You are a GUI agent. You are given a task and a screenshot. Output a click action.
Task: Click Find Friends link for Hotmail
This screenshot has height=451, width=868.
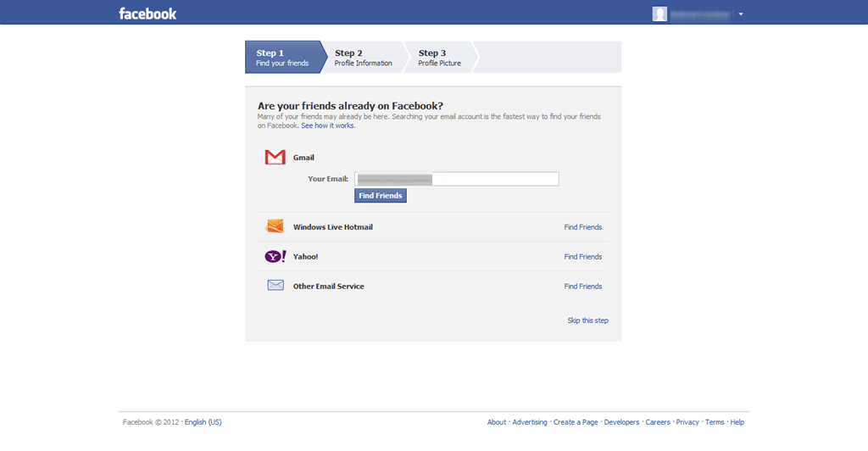point(583,227)
